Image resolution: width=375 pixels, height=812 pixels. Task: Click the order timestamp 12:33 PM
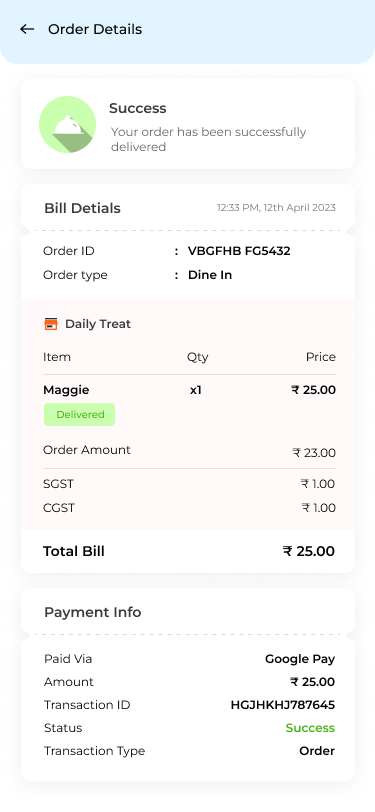[x=276, y=208]
